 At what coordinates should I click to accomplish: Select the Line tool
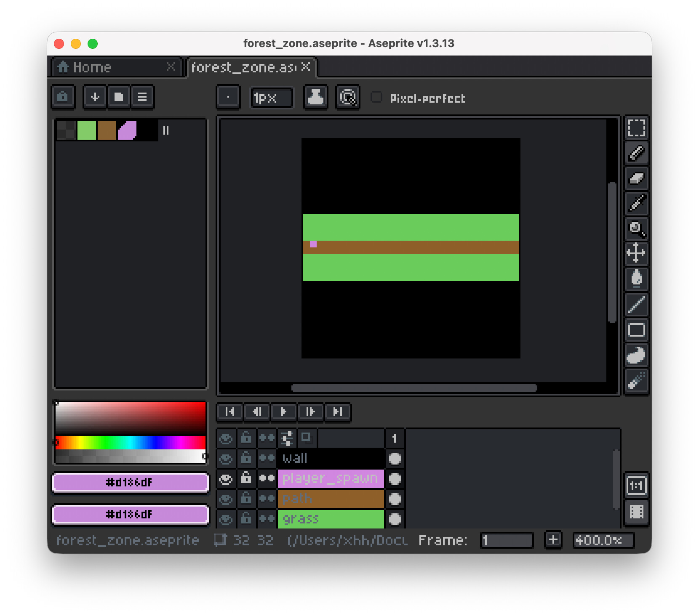636,305
